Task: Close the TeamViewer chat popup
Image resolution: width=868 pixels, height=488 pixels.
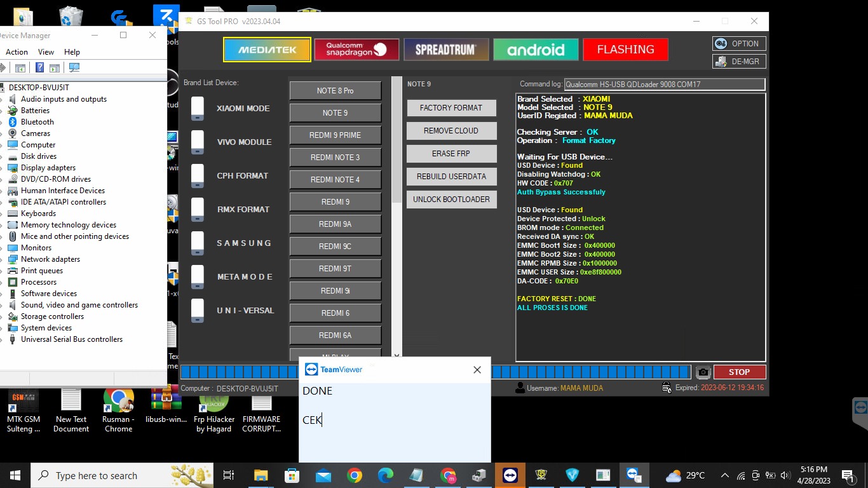Action: click(x=477, y=370)
